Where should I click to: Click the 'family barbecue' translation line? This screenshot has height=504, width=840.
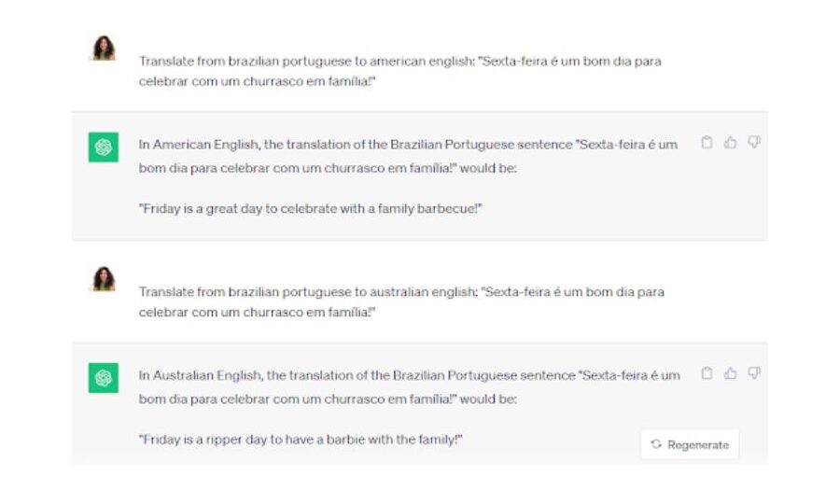point(310,209)
